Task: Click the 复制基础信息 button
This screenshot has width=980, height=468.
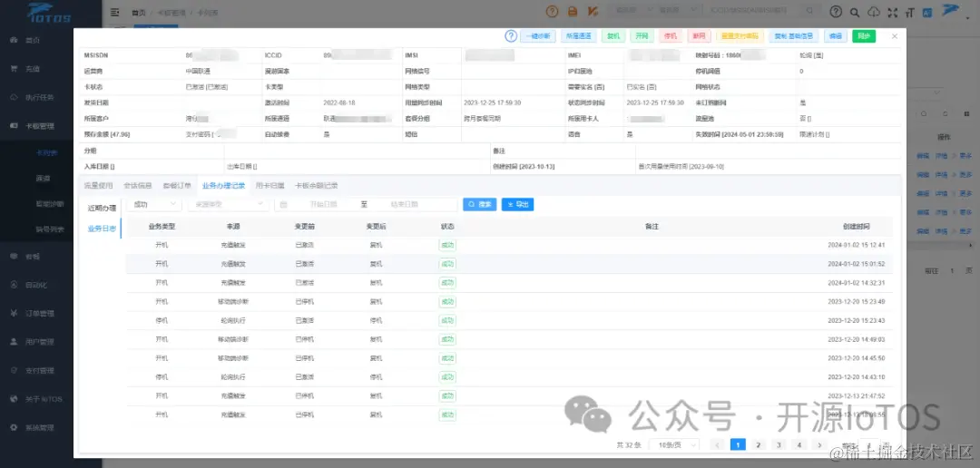Action: [x=794, y=36]
